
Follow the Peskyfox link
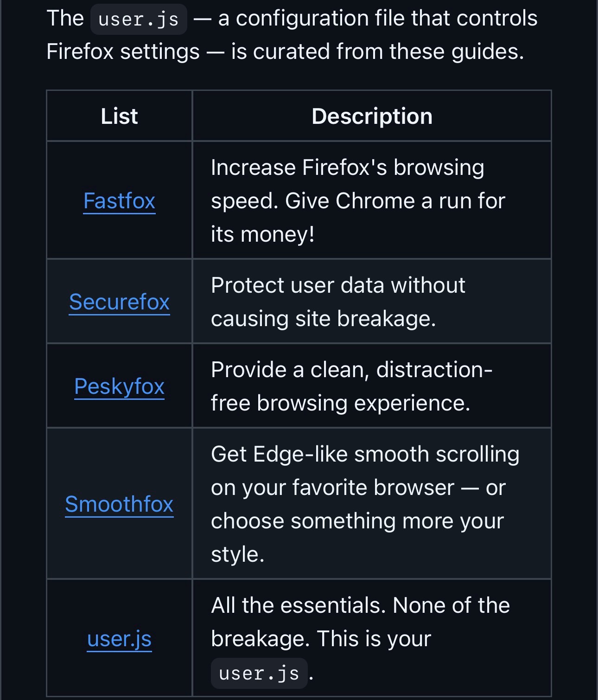click(x=119, y=386)
